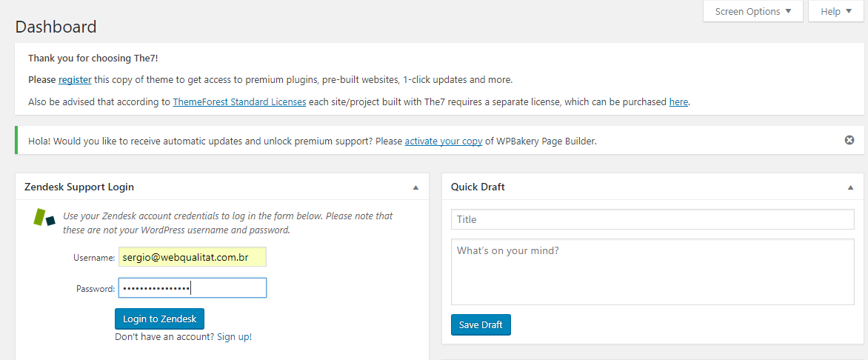868x360 pixels.
Task: Click into the Zendesk Password field
Action: [x=192, y=287]
